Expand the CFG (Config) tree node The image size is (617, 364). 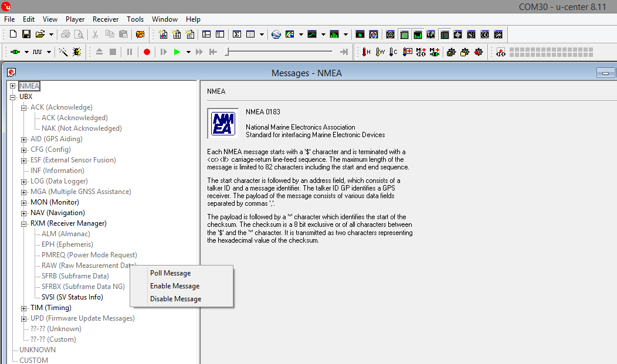(x=24, y=149)
